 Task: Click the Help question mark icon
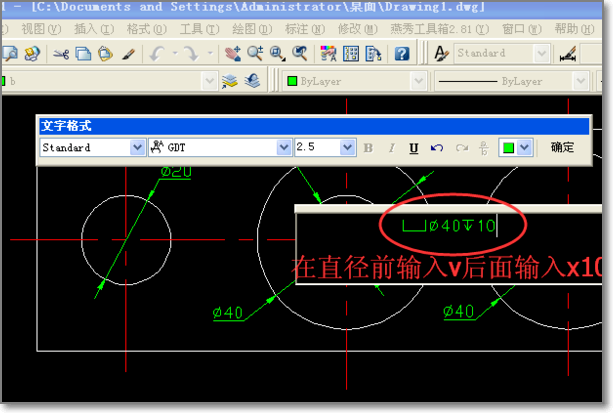[x=402, y=54]
